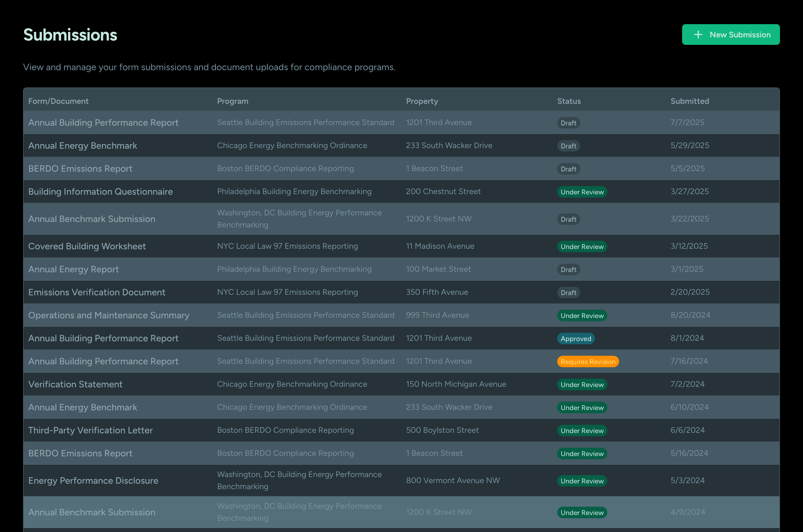Click Draft badge for 350 Fifth Avenue
Screen dimensions: 803x532
pos(568,293)
